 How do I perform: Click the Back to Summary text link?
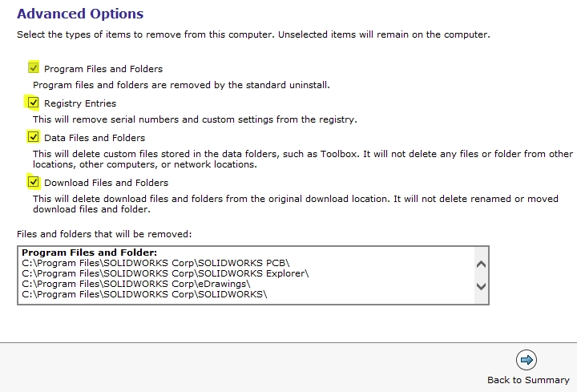pos(528,380)
